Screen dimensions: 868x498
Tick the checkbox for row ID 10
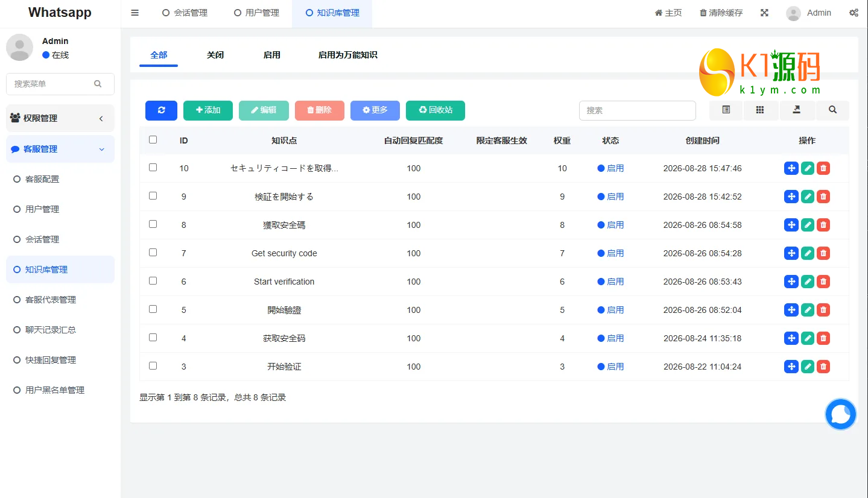pyautogui.click(x=153, y=167)
